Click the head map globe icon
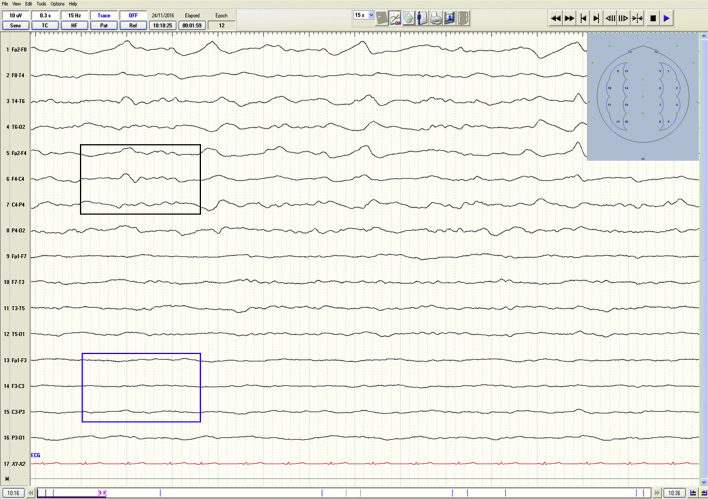This screenshot has width=708, height=499. pos(408,18)
